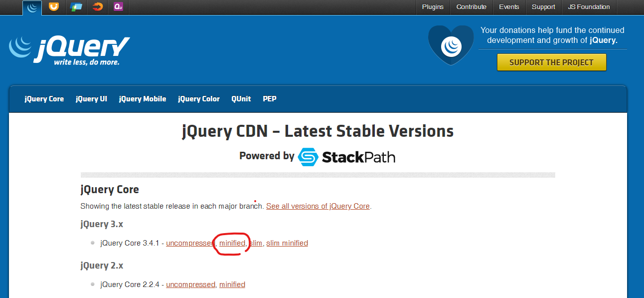Open the JS Foundation menu item
This screenshot has width=644, height=298.
click(589, 6)
